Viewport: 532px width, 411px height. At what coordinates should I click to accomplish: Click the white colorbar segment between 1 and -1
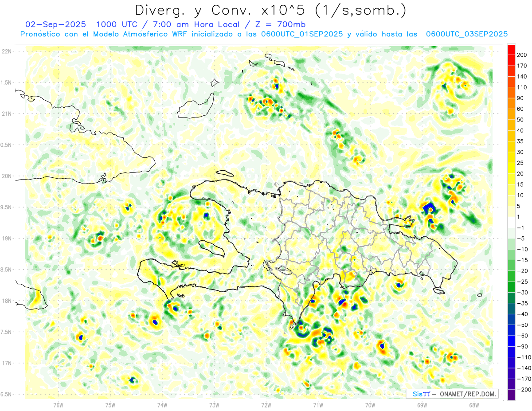(511, 223)
